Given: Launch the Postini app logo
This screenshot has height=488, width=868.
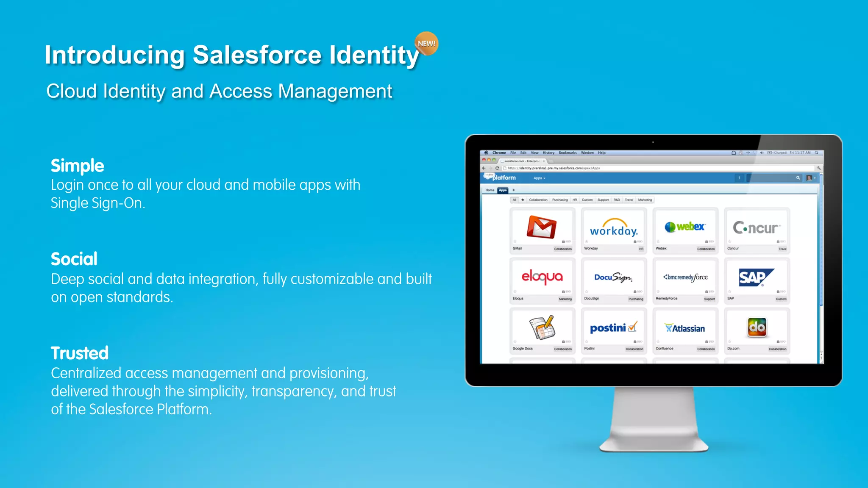Looking at the screenshot, I should pos(613,327).
